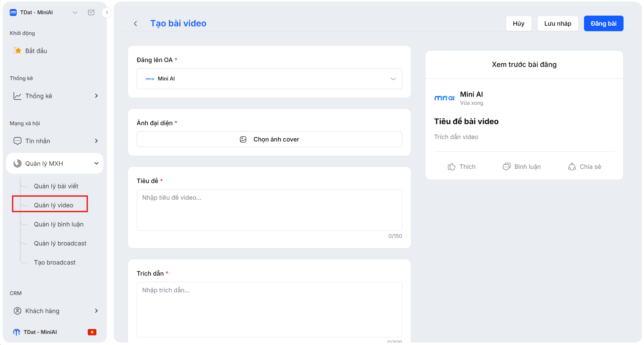Click the back arrow beside Tạo bài video
The image size is (644, 345).
136,24
